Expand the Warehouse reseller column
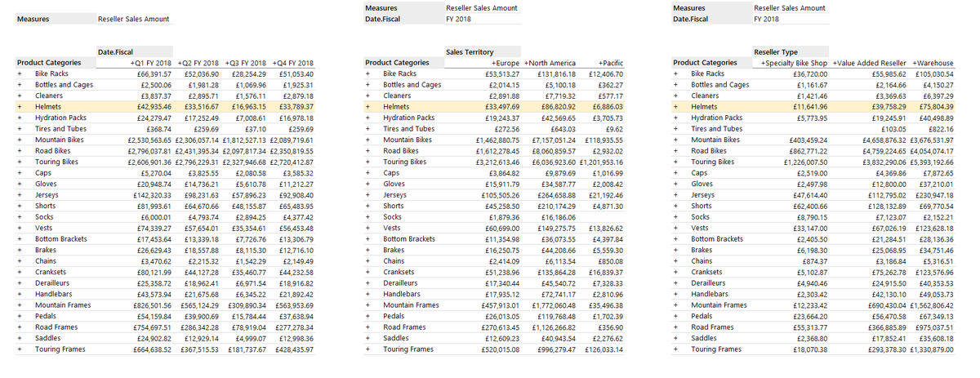Image resolution: width=980 pixels, height=378 pixels. [915, 63]
